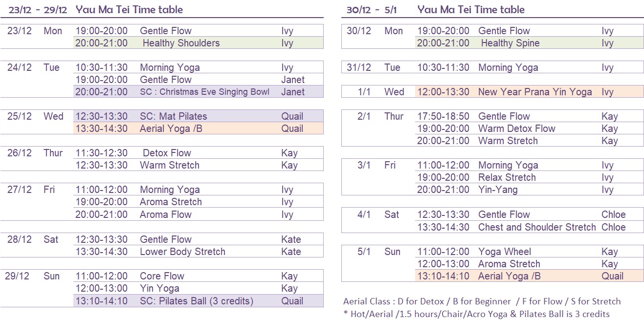This screenshot has height=320, width=644.
Task: Choose the Aroma Flow class on 27/12
Action: (166, 214)
